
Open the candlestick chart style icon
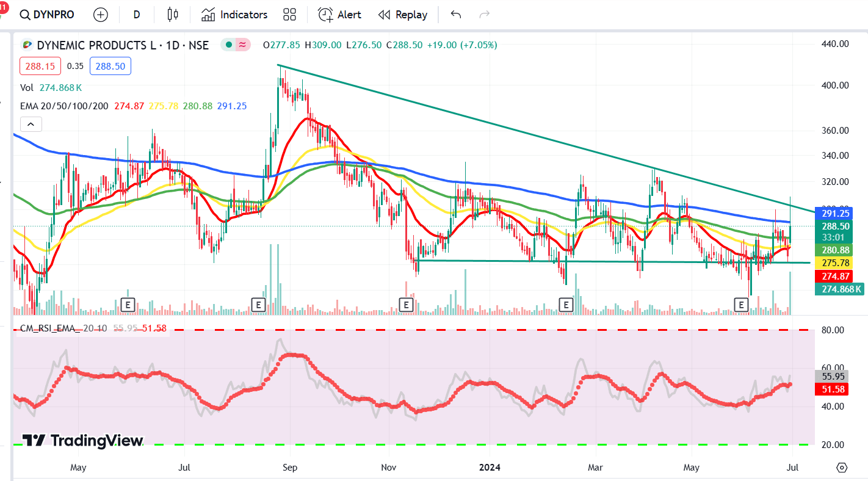pyautogui.click(x=173, y=15)
